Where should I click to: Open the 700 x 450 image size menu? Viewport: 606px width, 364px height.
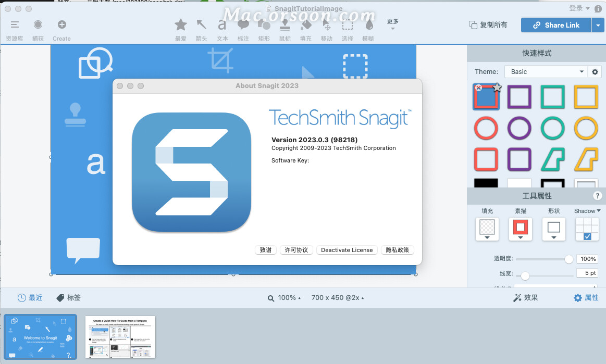click(x=338, y=298)
